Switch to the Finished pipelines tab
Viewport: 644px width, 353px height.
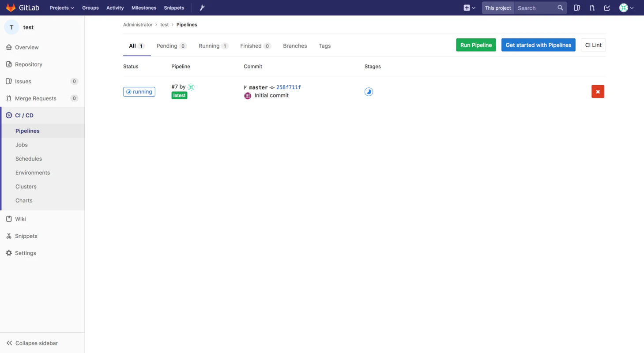pyautogui.click(x=255, y=46)
